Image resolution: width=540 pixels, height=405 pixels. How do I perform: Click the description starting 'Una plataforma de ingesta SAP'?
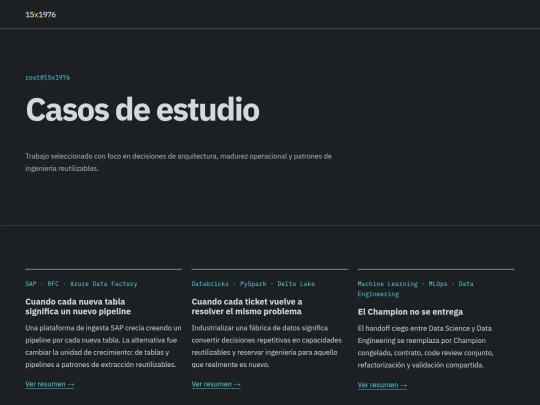[103, 346]
